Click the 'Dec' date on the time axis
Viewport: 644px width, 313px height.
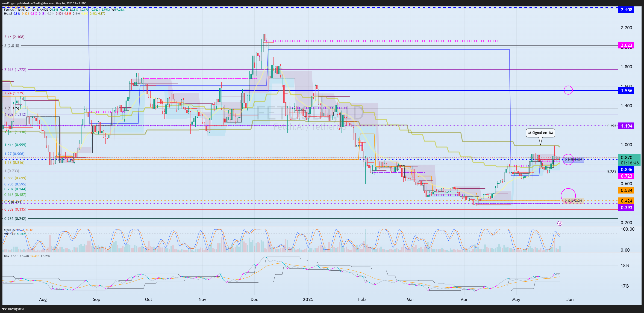point(254,299)
